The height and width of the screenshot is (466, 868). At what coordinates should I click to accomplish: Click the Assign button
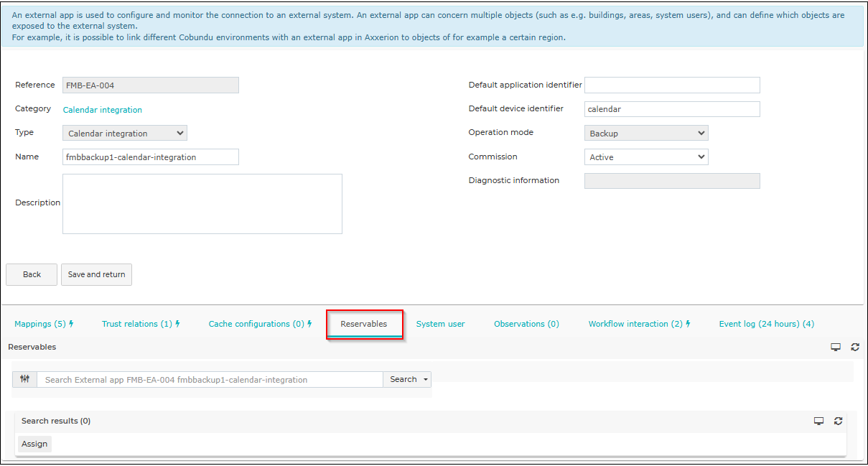34,444
